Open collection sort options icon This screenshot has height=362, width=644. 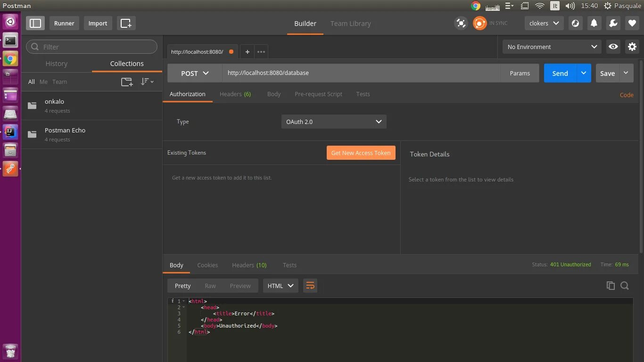pyautogui.click(x=147, y=82)
